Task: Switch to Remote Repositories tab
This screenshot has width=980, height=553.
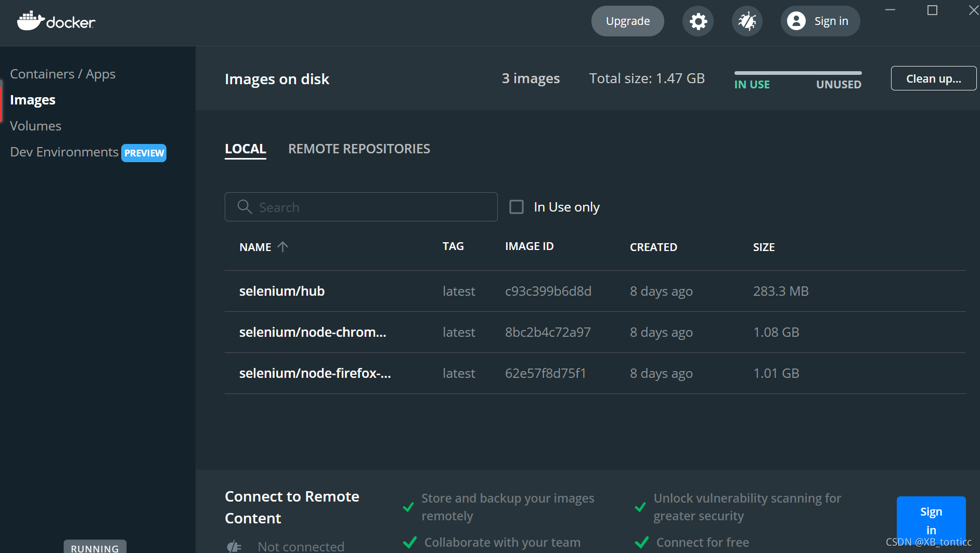Action: tap(359, 149)
